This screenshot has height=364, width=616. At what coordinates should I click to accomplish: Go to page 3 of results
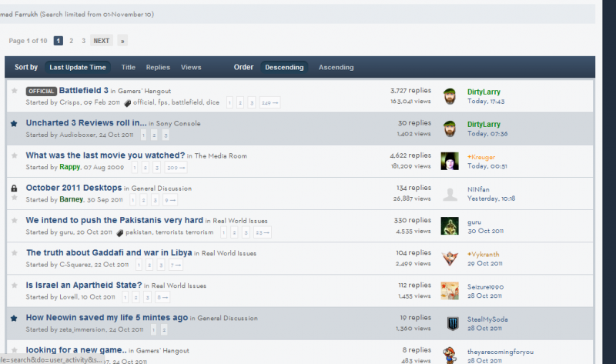coord(83,41)
